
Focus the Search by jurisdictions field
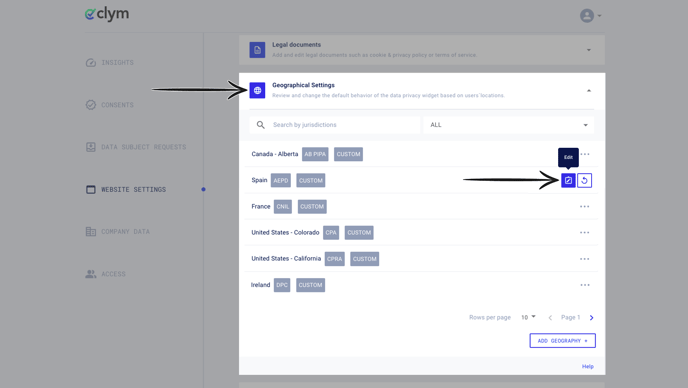click(x=334, y=125)
